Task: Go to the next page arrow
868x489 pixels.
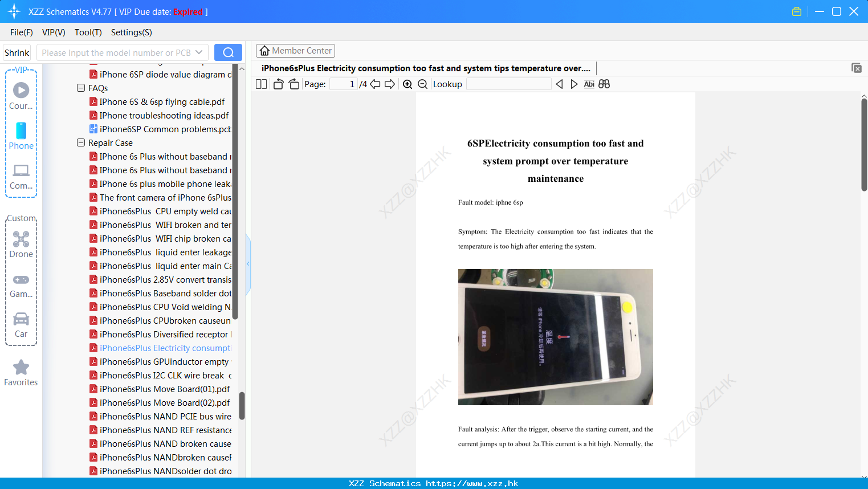Action: pos(390,84)
